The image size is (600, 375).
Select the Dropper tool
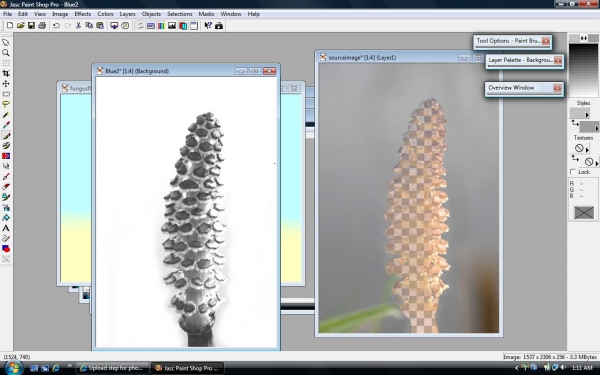pos(6,125)
